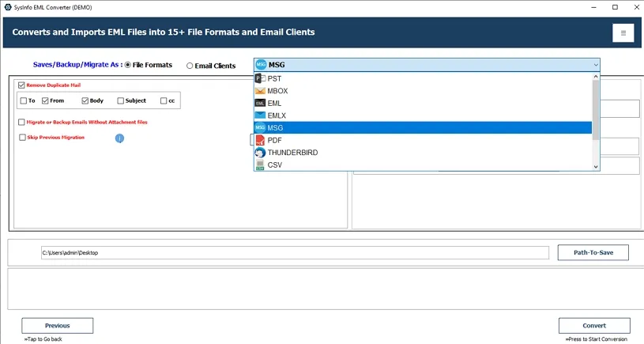This screenshot has height=344, width=644.
Task: Click the MSG icon in the highlighted list row
Action: tap(260, 127)
